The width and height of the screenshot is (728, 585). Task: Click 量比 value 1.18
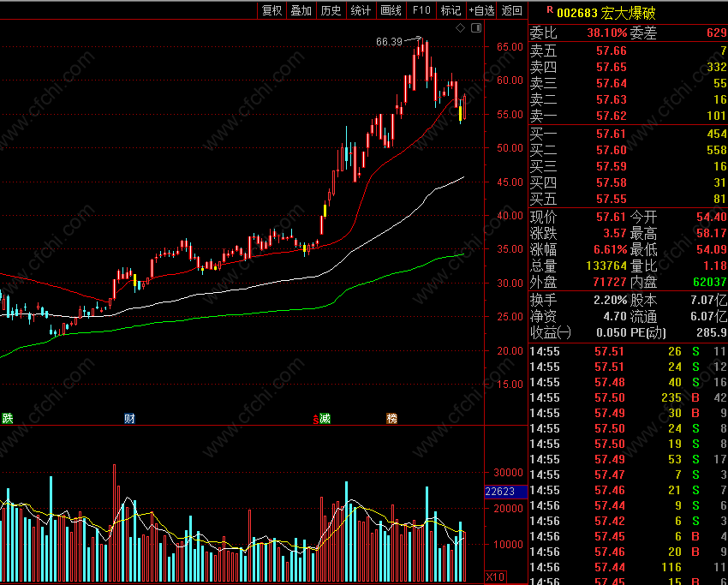click(x=715, y=266)
